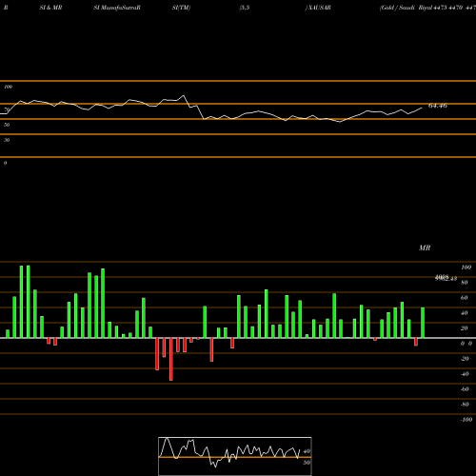Click the RSI value label 64.46

(438, 106)
